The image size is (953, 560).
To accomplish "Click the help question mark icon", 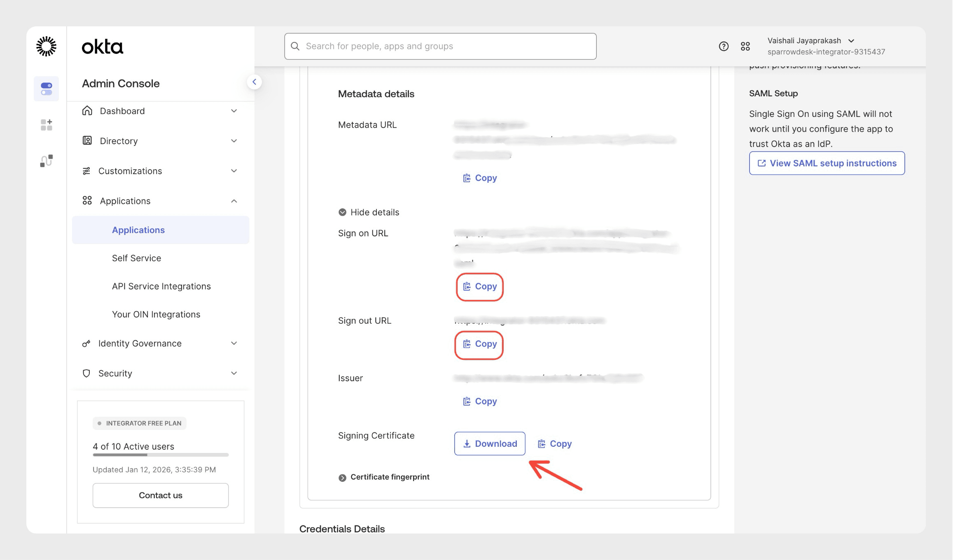I will click(724, 47).
